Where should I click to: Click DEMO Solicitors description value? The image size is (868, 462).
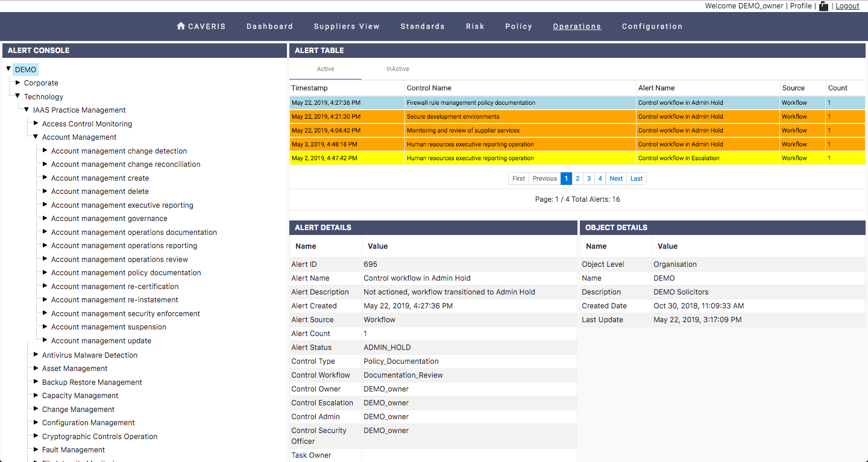tap(681, 292)
